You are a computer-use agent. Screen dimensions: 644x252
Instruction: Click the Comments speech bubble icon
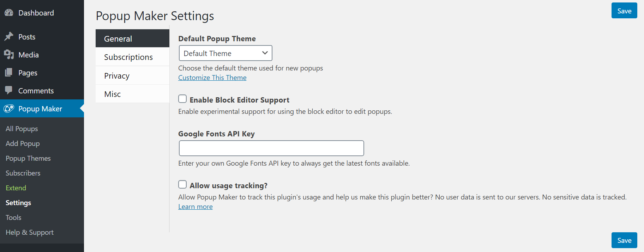coord(9,91)
